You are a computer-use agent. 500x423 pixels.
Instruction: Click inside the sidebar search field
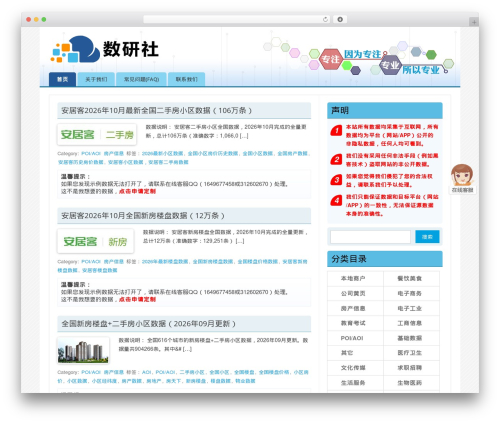pyautogui.click(x=370, y=237)
